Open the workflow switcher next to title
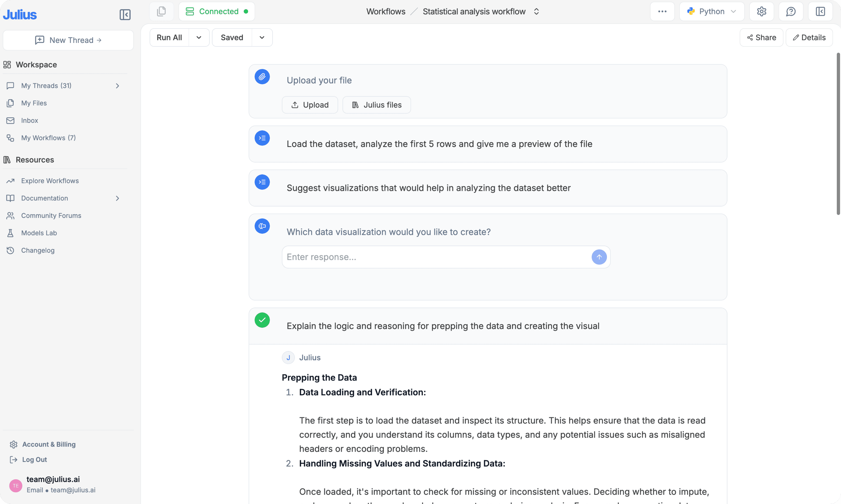The height and width of the screenshot is (504, 841). coord(536,11)
